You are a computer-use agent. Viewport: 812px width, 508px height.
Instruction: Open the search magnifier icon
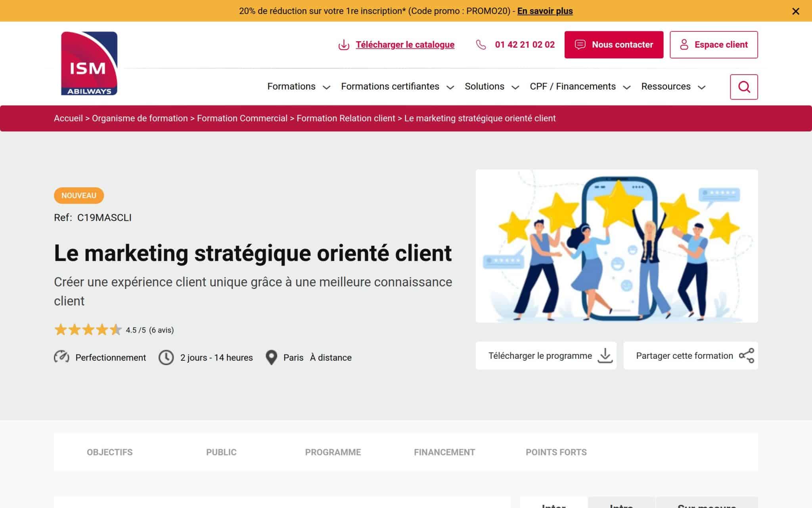[x=744, y=87]
